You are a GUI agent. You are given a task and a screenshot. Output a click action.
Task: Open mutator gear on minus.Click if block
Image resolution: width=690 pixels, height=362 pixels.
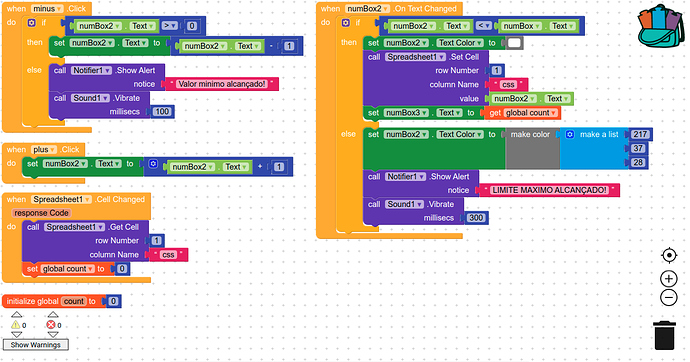pos(32,22)
